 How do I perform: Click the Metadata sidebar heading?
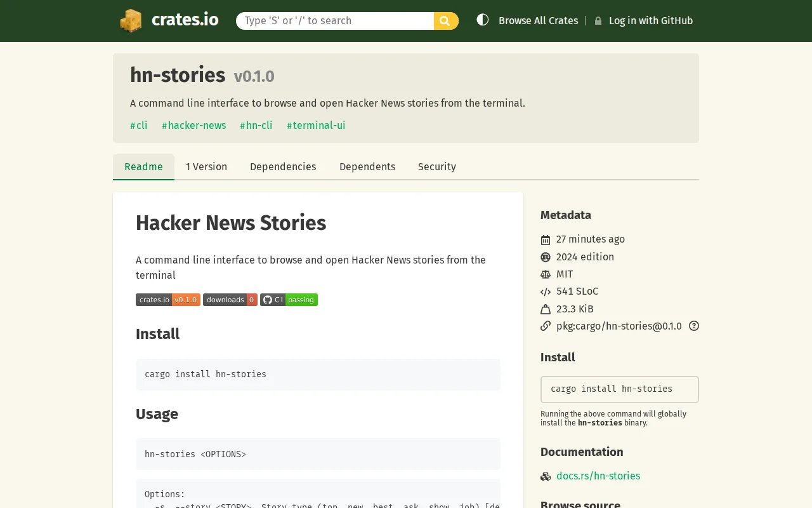(566, 215)
